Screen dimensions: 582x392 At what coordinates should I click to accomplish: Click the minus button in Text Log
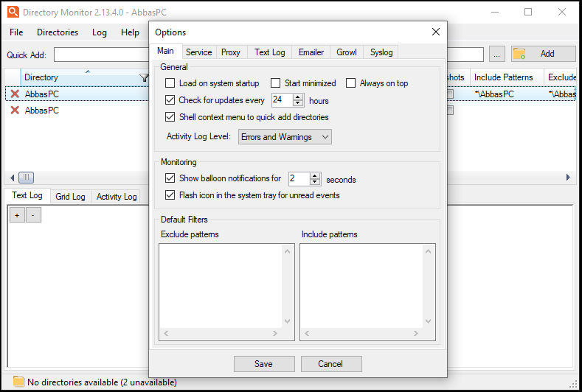point(33,215)
